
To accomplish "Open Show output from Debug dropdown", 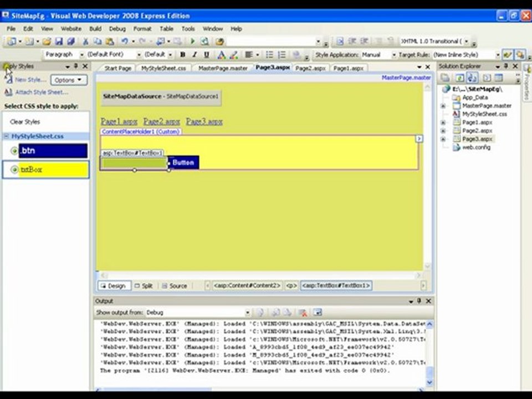I will pyautogui.click(x=247, y=313).
